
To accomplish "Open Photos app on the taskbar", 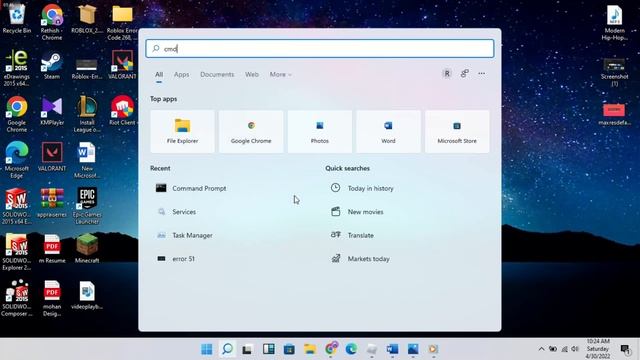I will click(x=413, y=349).
